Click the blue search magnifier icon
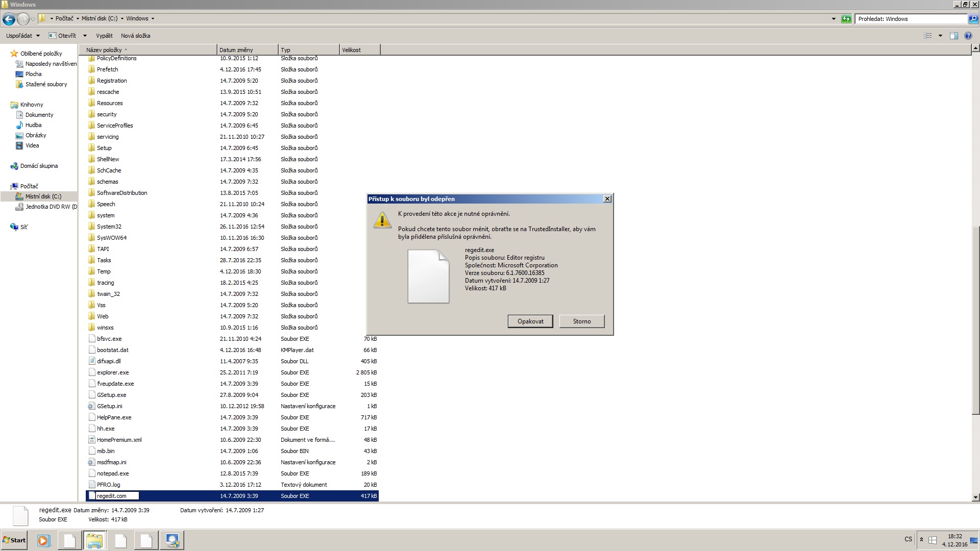Viewport: 980px width, 551px height. point(973,19)
